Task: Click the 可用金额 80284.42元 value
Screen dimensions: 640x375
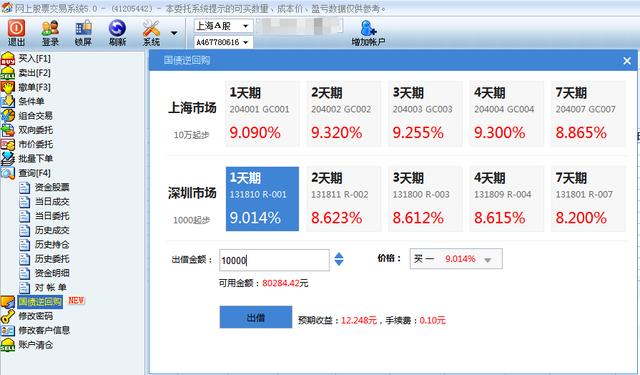Action: [285, 283]
